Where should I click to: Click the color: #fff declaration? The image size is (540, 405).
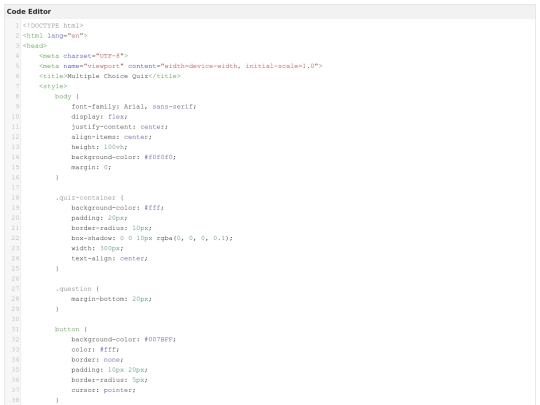pyautogui.click(x=95, y=350)
